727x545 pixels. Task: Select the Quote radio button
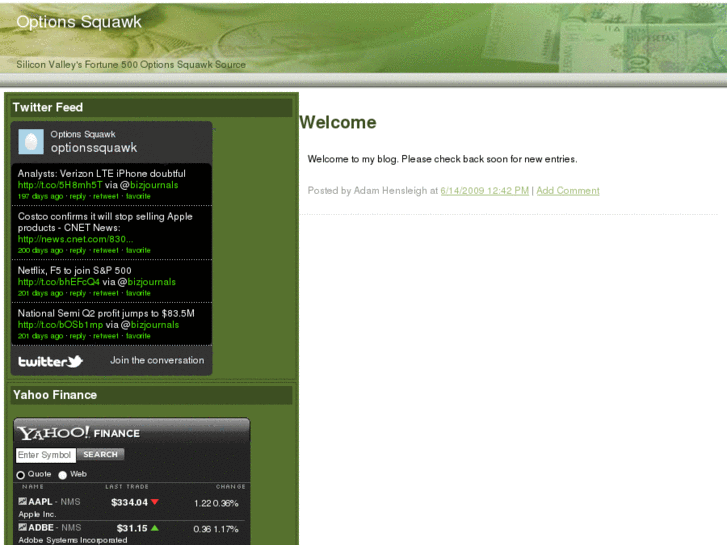20,475
